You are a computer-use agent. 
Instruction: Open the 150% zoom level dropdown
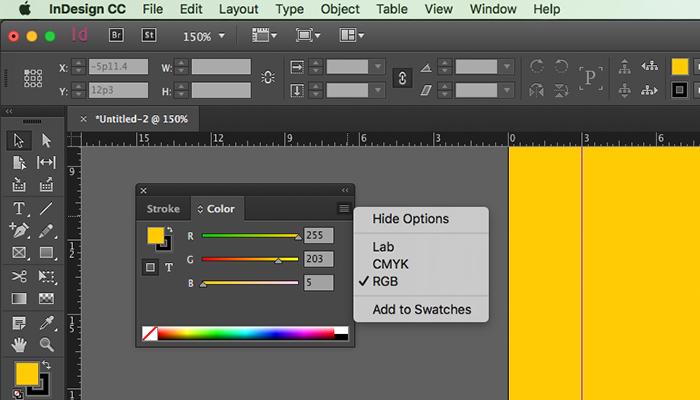pyautogui.click(x=204, y=36)
